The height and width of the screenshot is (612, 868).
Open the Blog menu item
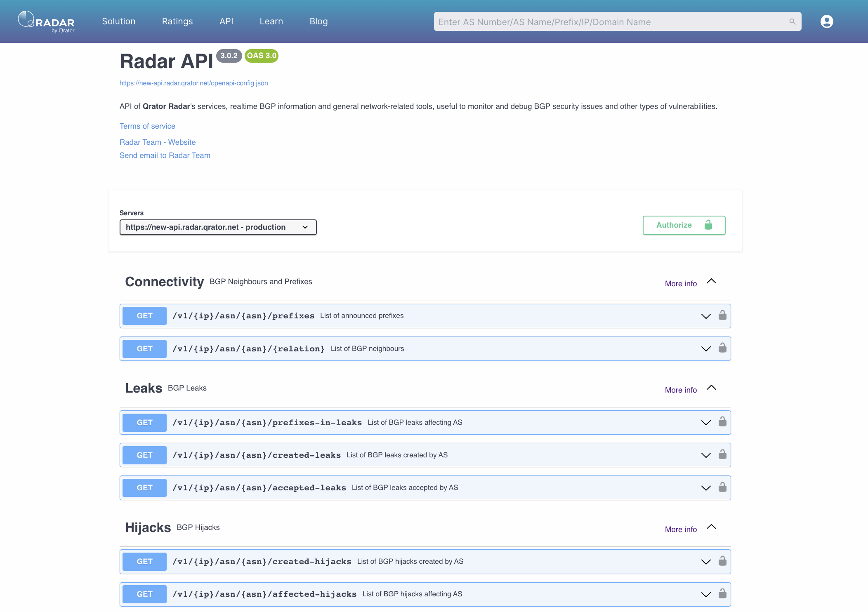pos(319,21)
